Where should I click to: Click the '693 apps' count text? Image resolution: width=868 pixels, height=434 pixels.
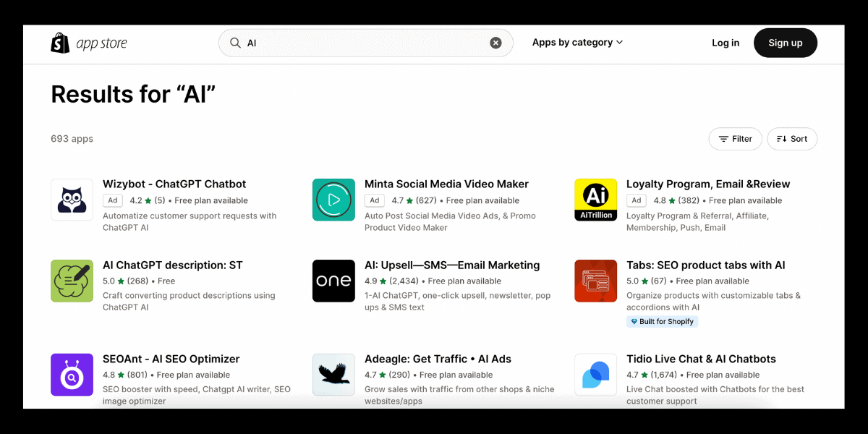pos(72,139)
